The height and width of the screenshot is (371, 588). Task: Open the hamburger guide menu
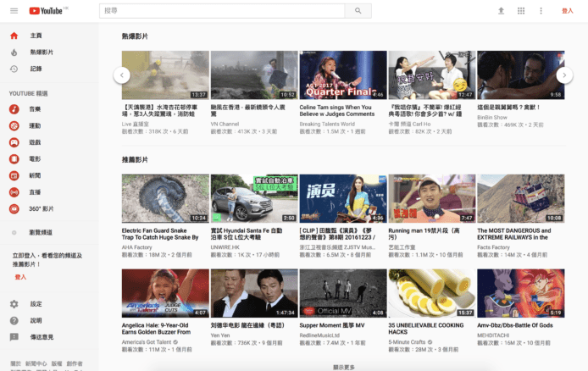14,11
